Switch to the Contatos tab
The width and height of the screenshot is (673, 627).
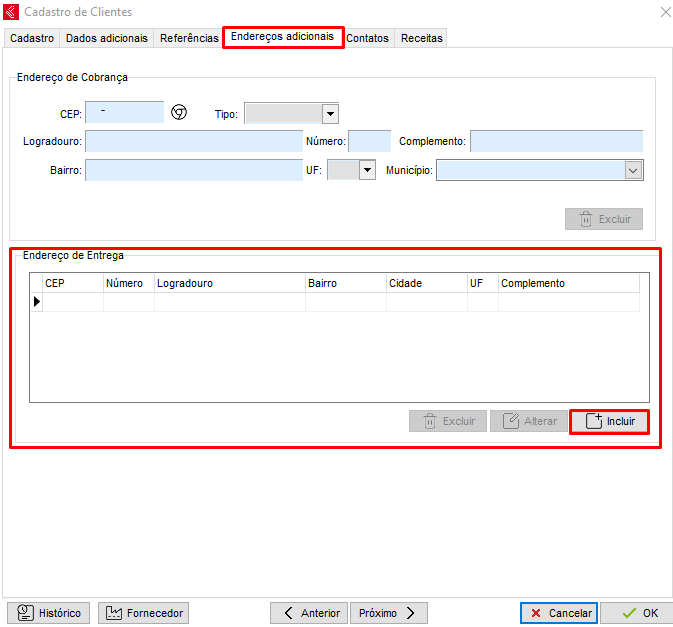(367, 38)
